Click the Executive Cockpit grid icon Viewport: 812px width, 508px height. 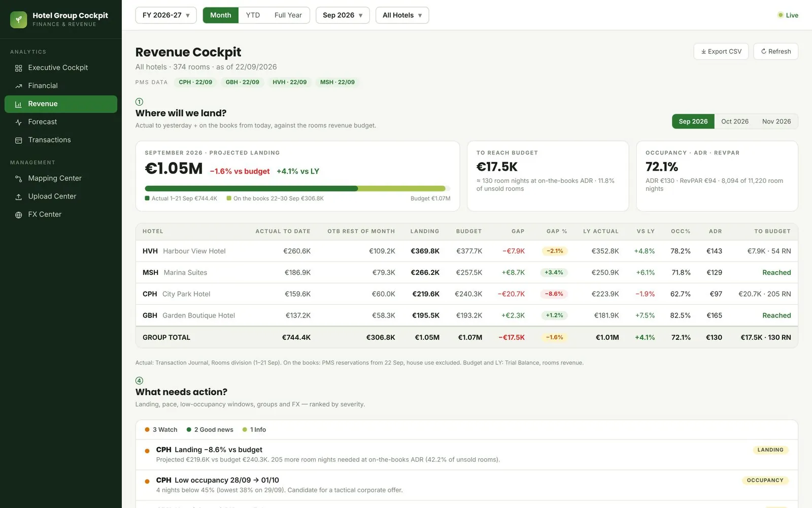point(19,68)
